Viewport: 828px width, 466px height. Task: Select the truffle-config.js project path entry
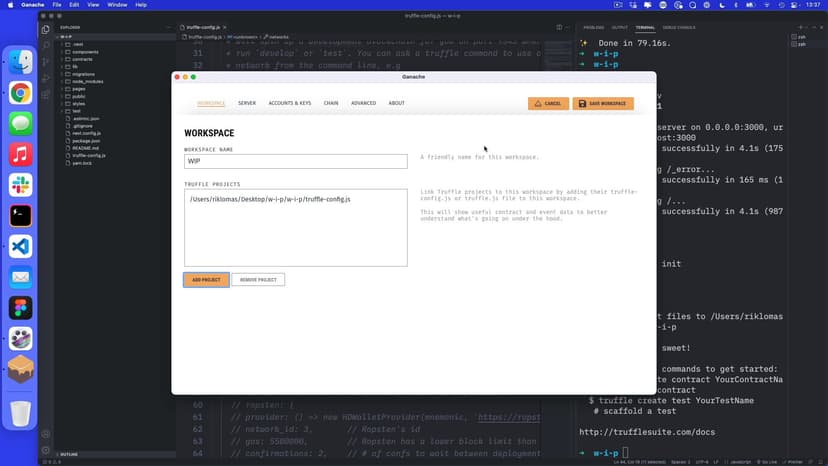[270, 199]
